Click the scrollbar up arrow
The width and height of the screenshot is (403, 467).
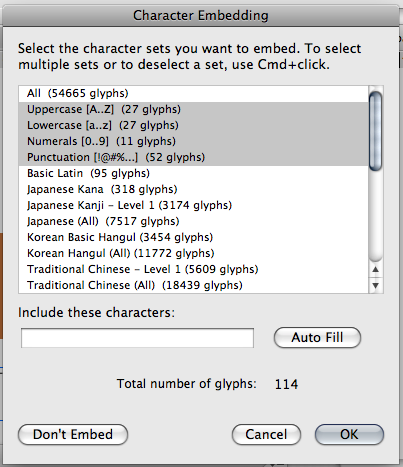point(376,269)
